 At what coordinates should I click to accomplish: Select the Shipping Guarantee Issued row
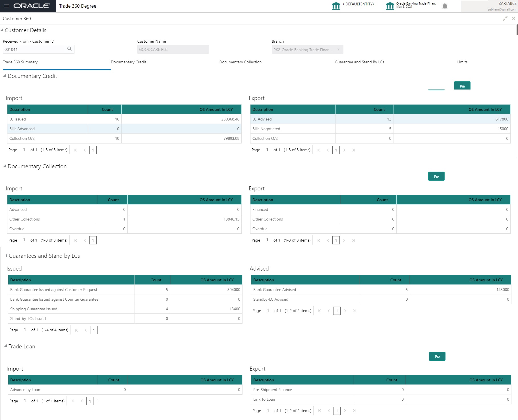click(125, 309)
